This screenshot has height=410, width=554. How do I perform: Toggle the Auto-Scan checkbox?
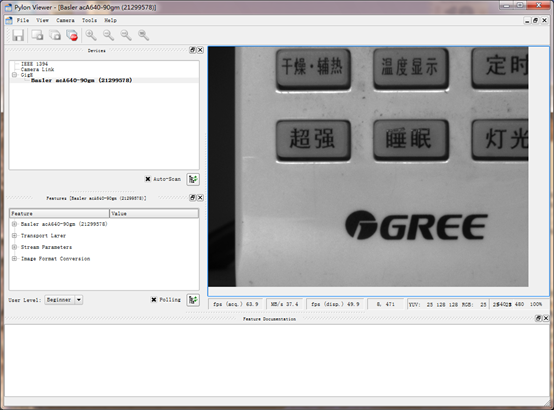click(x=148, y=179)
